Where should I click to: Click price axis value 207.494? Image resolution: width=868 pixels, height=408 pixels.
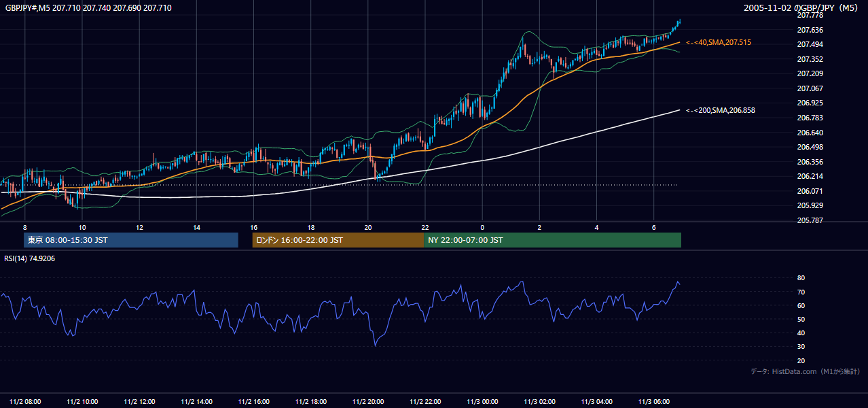point(810,44)
